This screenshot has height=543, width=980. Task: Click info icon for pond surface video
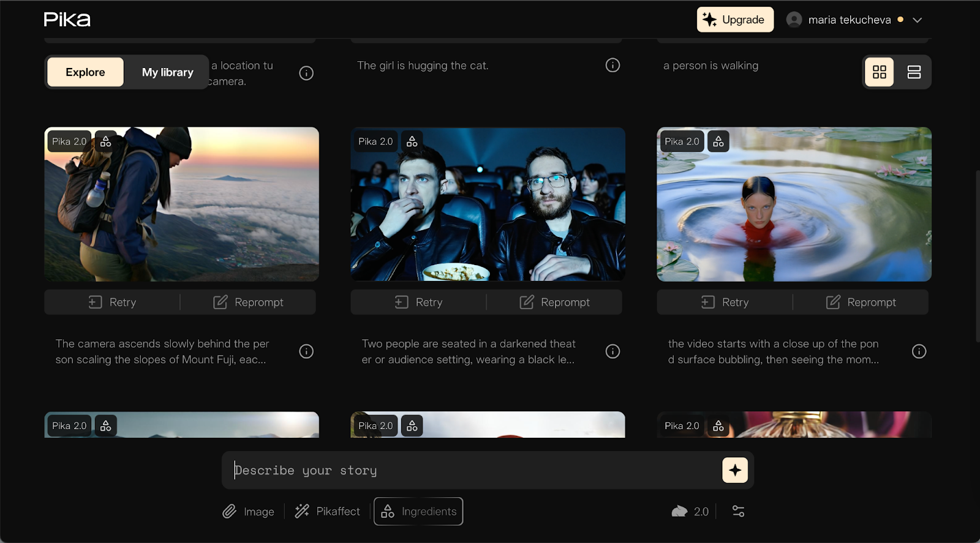pyautogui.click(x=919, y=351)
